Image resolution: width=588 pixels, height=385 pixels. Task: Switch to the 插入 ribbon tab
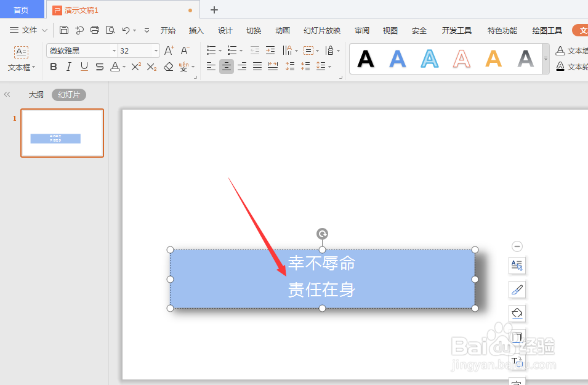click(x=196, y=30)
